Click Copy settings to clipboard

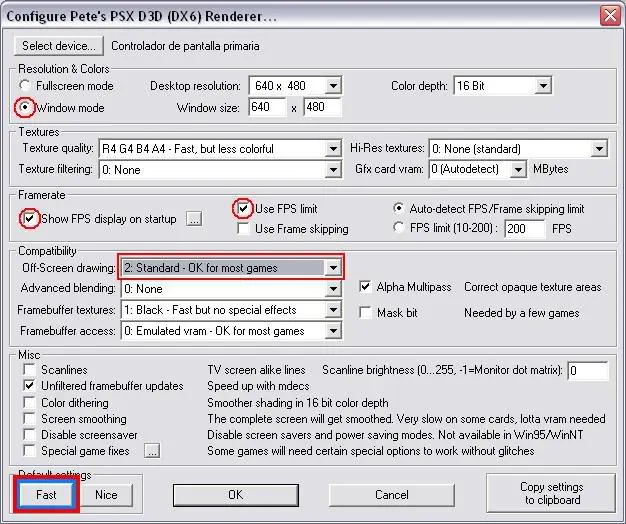(x=551, y=493)
